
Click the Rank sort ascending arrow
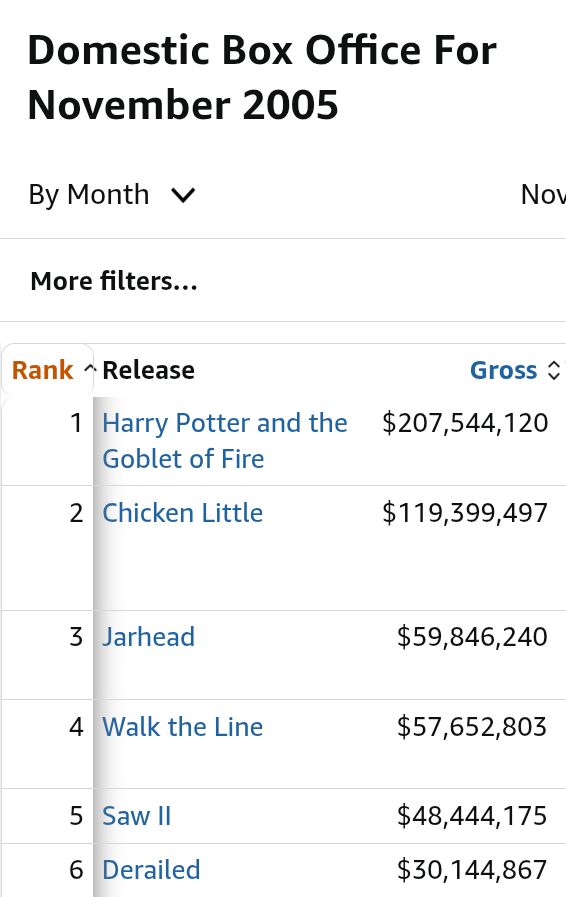(x=89, y=368)
